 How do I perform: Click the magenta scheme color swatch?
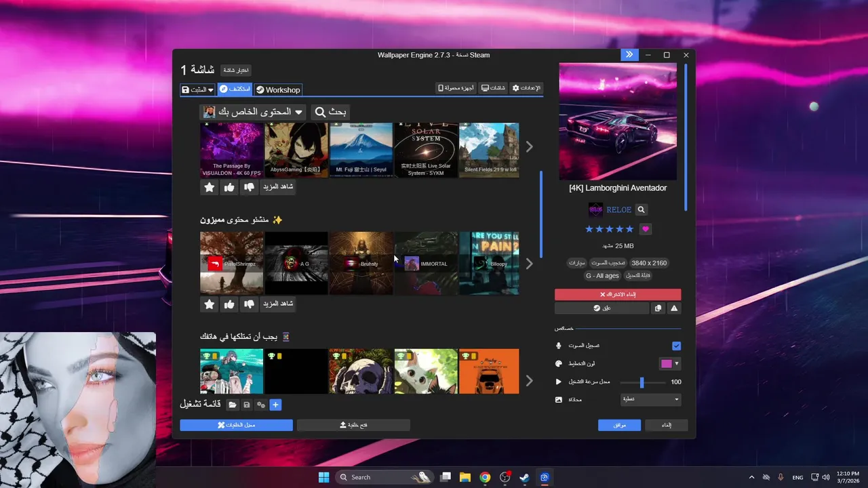click(x=666, y=364)
